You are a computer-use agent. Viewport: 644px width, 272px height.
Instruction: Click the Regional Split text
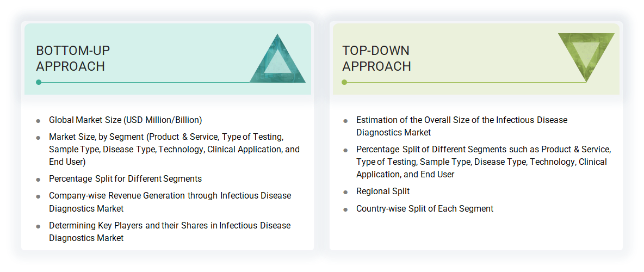tap(383, 191)
